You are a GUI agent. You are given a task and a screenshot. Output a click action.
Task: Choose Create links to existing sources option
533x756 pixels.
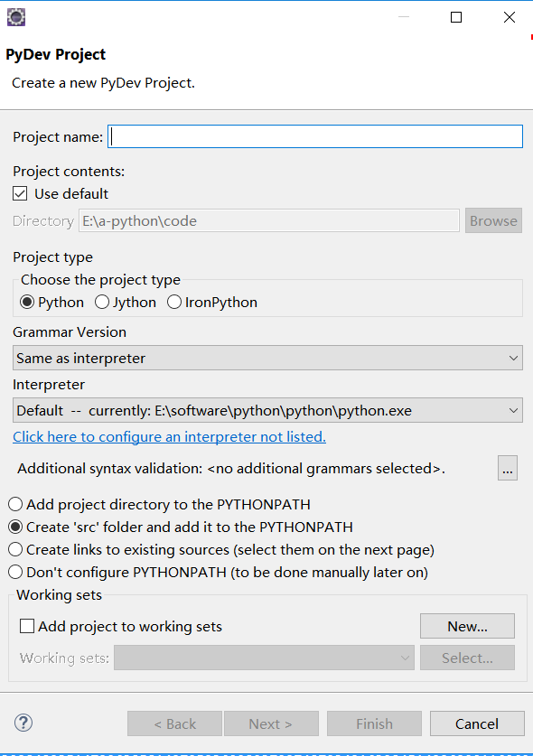point(15,550)
